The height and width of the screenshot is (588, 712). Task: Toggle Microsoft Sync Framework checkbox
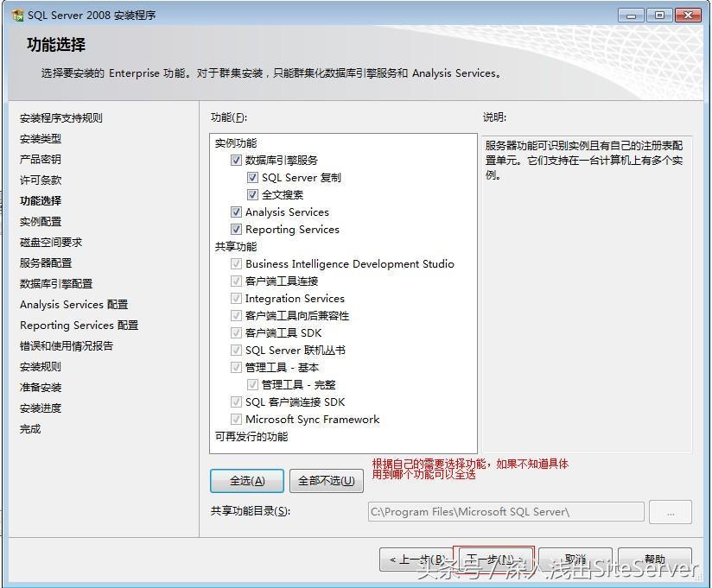point(236,419)
